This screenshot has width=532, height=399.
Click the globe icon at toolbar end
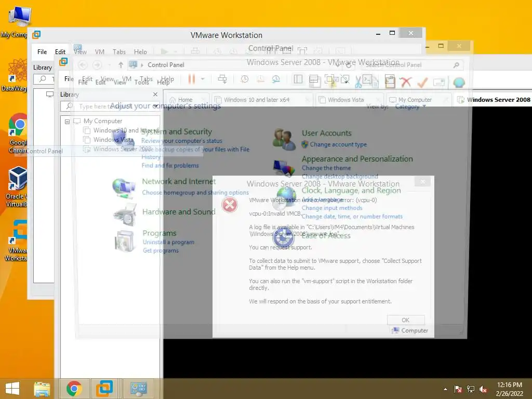[x=459, y=82]
